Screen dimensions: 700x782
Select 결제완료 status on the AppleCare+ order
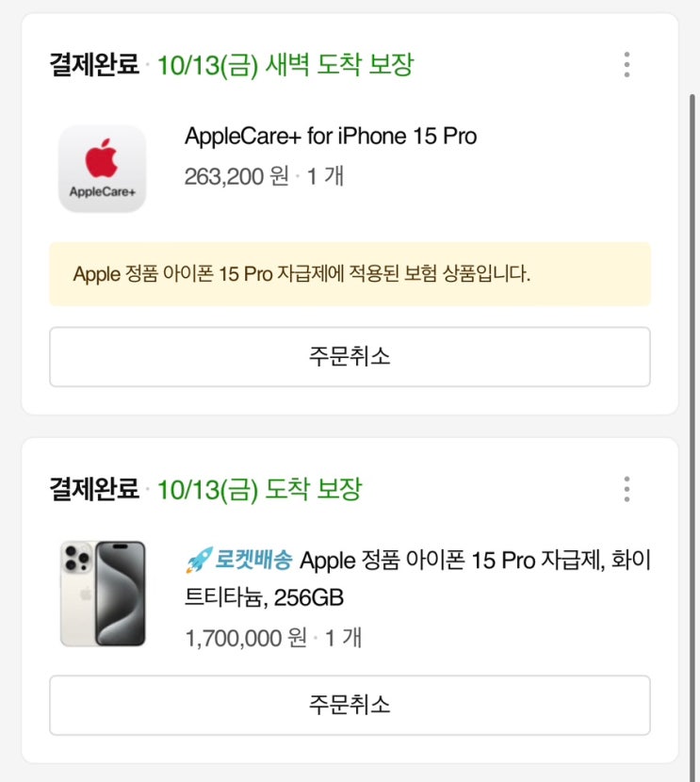coord(94,65)
